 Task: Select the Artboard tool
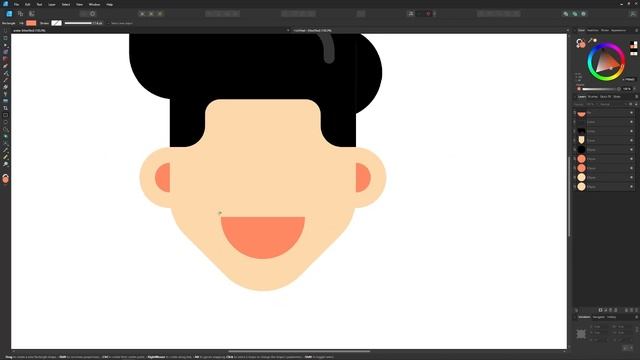[x=5, y=38]
